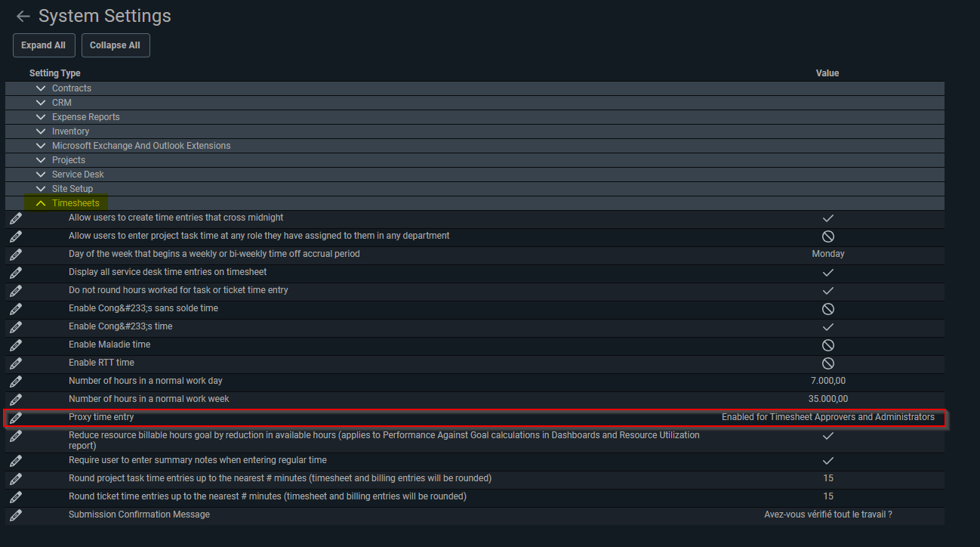The height and width of the screenshot is (547, 980).
Task: Edit Day of the week accrual period setting
Action: (x=16, y=255)
